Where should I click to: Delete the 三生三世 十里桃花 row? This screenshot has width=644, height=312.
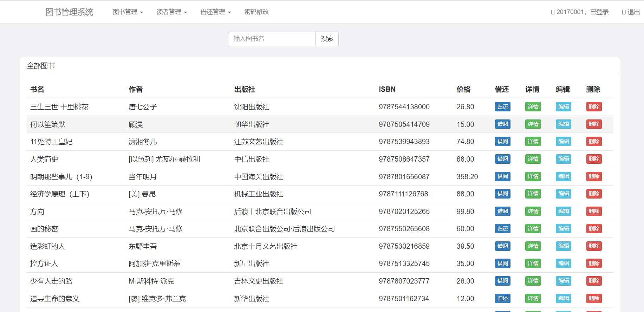click(x=594, y=107)
